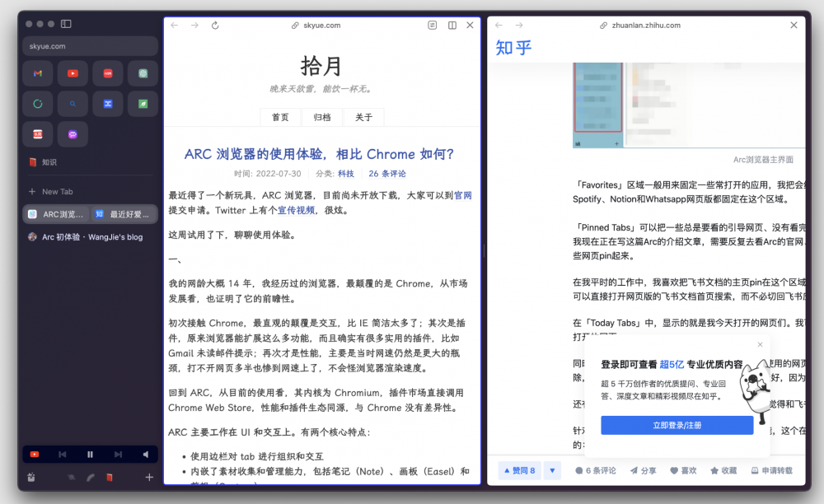Image resolution: width=824 pixels, height=504 pixels.
Task: Open the 6 条评论 comments
Action: pos(596,470)
